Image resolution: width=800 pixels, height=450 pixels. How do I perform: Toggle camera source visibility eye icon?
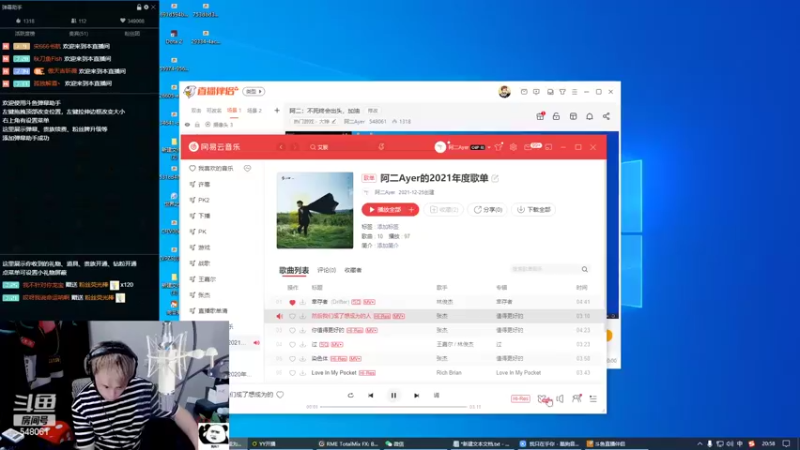187,124
